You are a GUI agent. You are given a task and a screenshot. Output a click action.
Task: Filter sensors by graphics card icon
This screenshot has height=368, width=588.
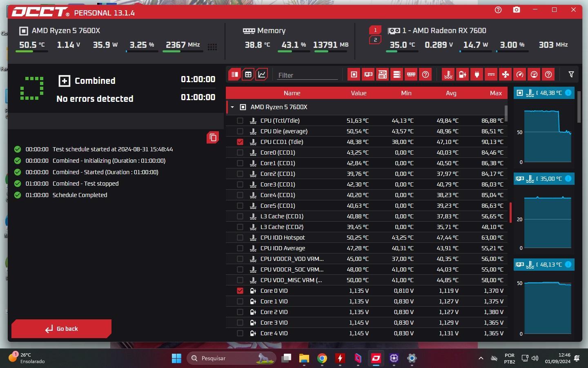(x=368, y=74)
